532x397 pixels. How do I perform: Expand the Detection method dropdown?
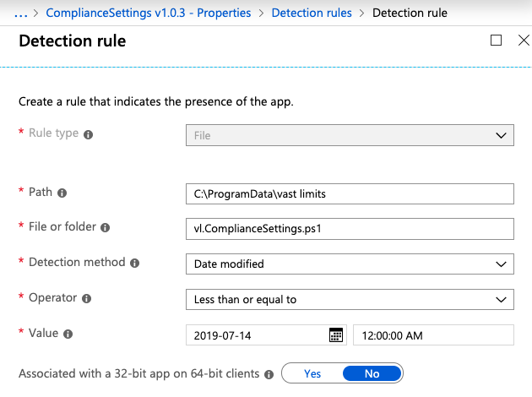pyautogui.click(x=350, y=264)
